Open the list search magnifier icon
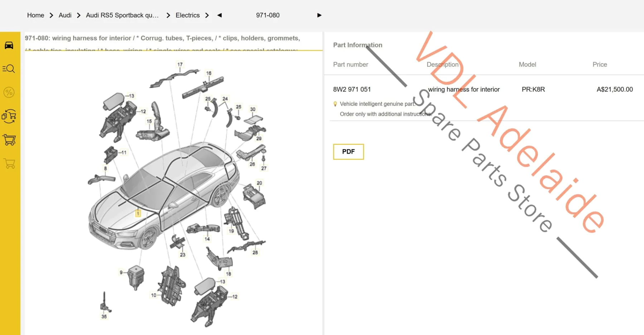The image size is (644, 335). pyautogui.click(x=9, y=68)
